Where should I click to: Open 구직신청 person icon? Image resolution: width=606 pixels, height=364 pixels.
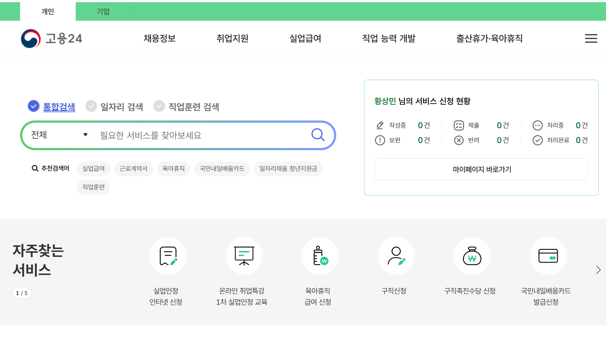tap(396, 256)
